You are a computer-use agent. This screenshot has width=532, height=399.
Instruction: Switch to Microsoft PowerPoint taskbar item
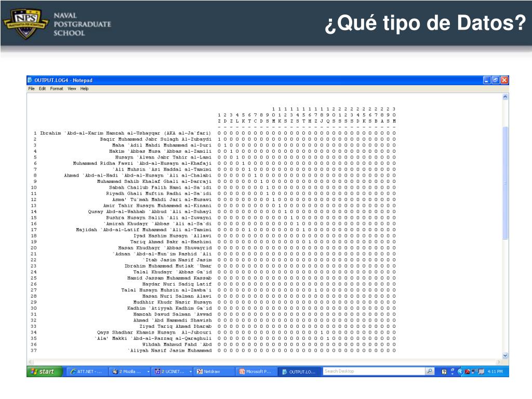coord(257,371)
